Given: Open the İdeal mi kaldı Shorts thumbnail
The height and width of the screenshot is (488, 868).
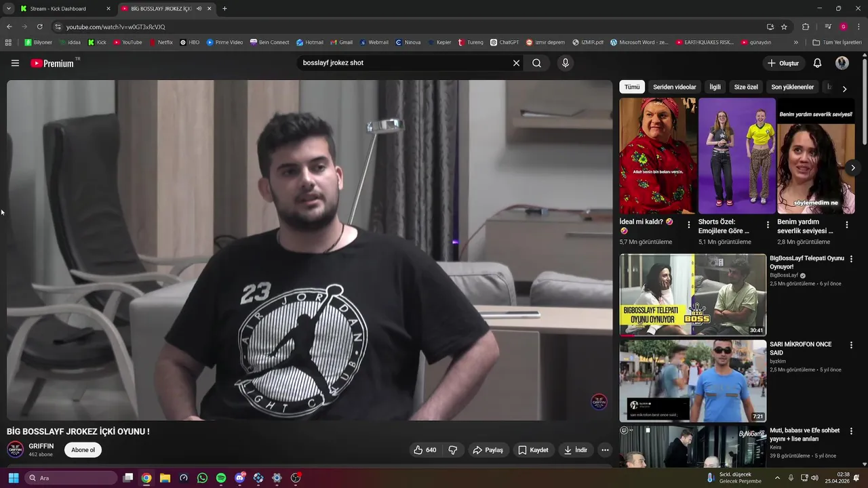Looking at the screenshot, I should pos(658,156).
